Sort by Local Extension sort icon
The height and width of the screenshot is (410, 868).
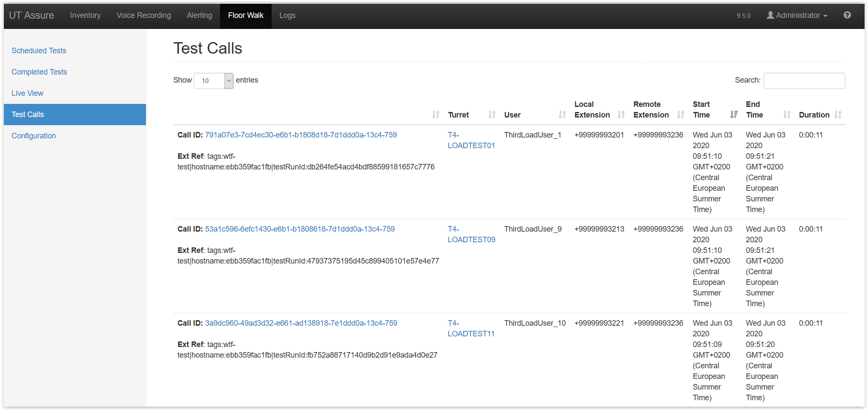[621, 115]
